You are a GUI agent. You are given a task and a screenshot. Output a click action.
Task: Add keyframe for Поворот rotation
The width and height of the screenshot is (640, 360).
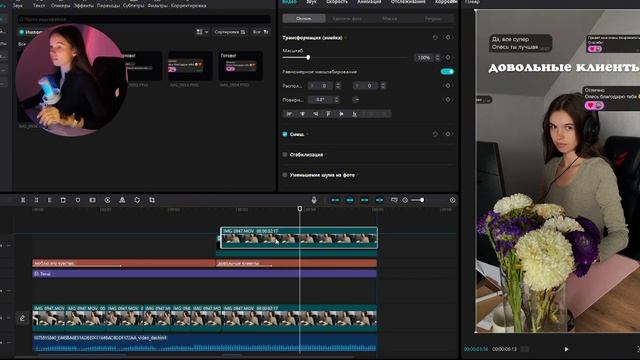448,100
